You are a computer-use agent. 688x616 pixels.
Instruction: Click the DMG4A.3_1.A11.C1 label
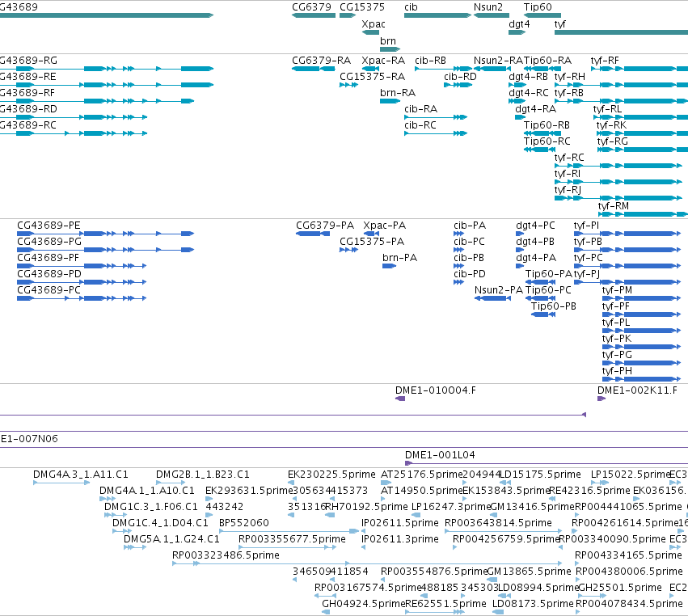click(81, 475)
